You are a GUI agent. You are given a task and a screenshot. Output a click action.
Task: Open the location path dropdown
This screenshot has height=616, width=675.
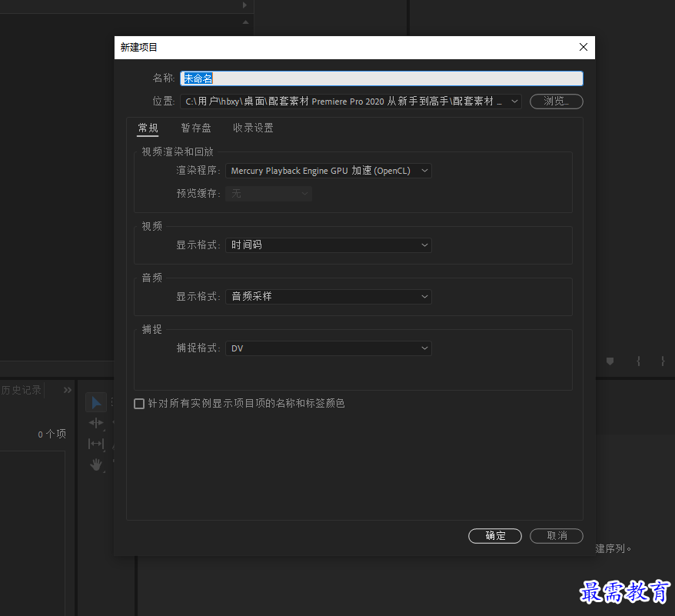pos(351,102)
